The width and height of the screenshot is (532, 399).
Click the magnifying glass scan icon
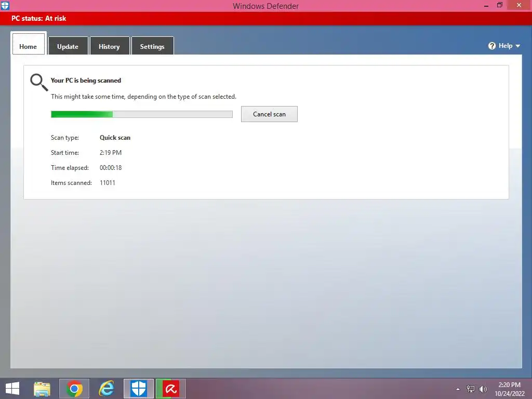click(x=39, y=83)
